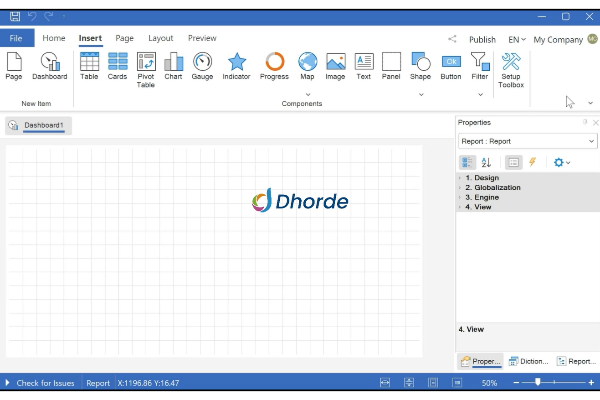The image size is (600, 400).
Task: Open the File menu
Action: click(x=17, y=38)
